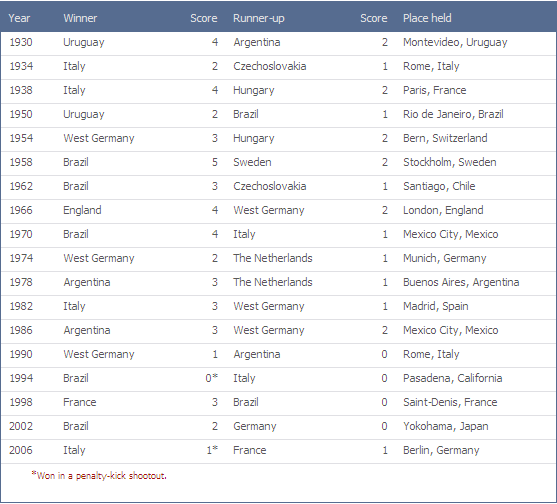Viewport: 557px width, 504px height.
Task: Select the 1966 England winner cell
Action: click(x=82, y=210)
